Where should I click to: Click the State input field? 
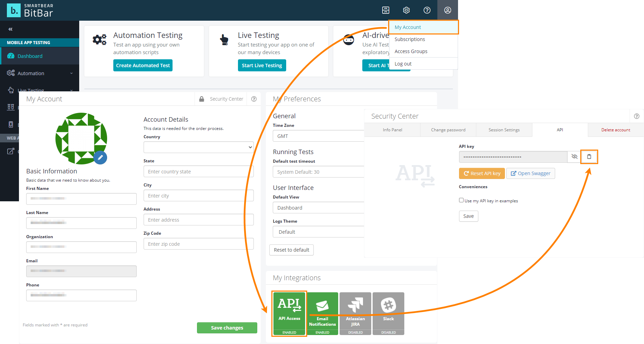(x=199, y=171)
